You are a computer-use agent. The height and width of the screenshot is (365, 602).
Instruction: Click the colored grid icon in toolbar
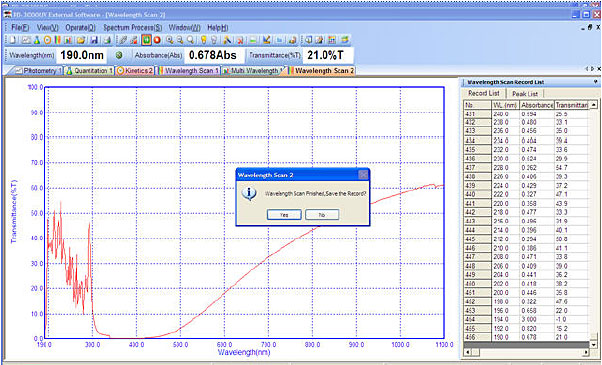(332, 40)
